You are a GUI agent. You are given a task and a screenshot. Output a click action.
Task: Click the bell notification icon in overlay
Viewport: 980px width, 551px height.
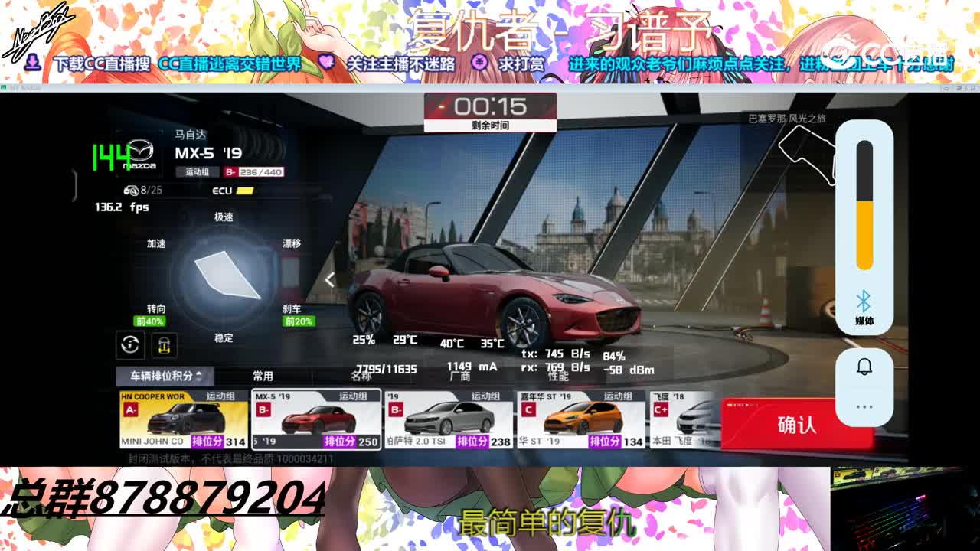point(864,367)
